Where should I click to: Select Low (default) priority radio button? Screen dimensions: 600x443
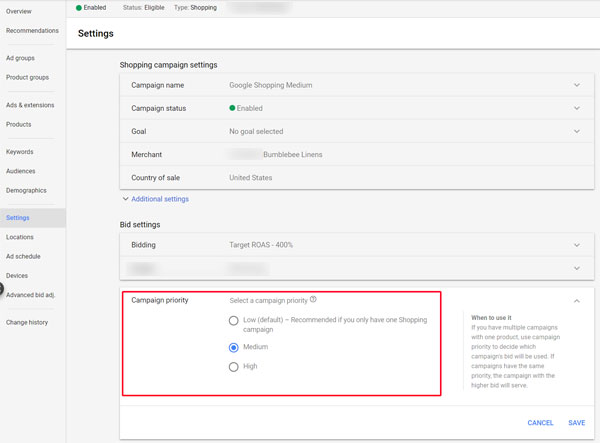[233, 321]
